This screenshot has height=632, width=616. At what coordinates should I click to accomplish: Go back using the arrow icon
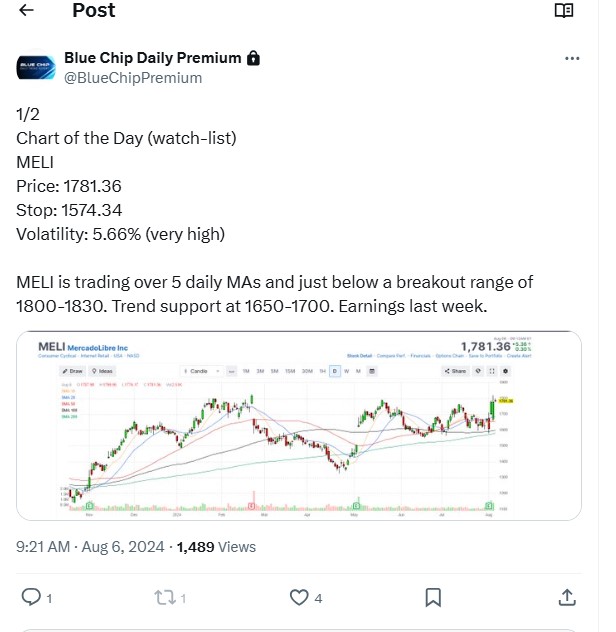click(26, 10)
